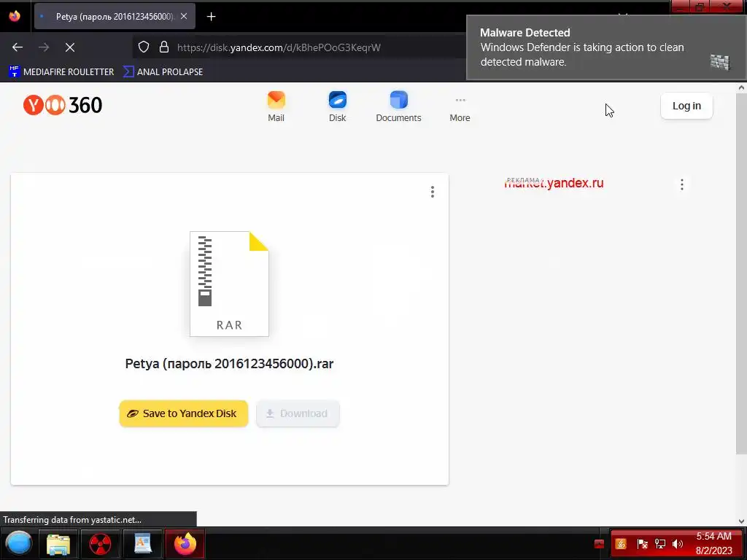Open the Action Center flag icon
747x560 pixels.
point(642,544)
